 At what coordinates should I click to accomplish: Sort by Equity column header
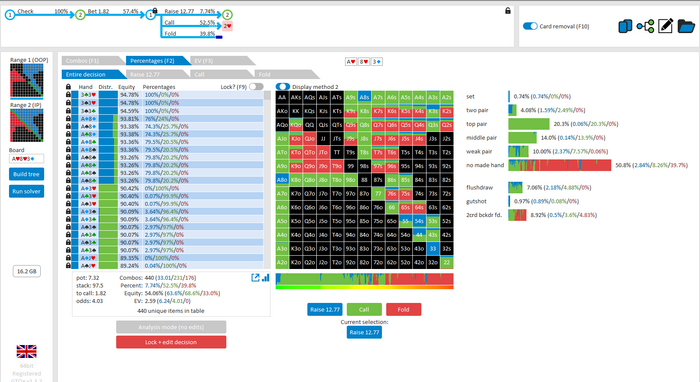pyautogui.click(x=126, y=87)
